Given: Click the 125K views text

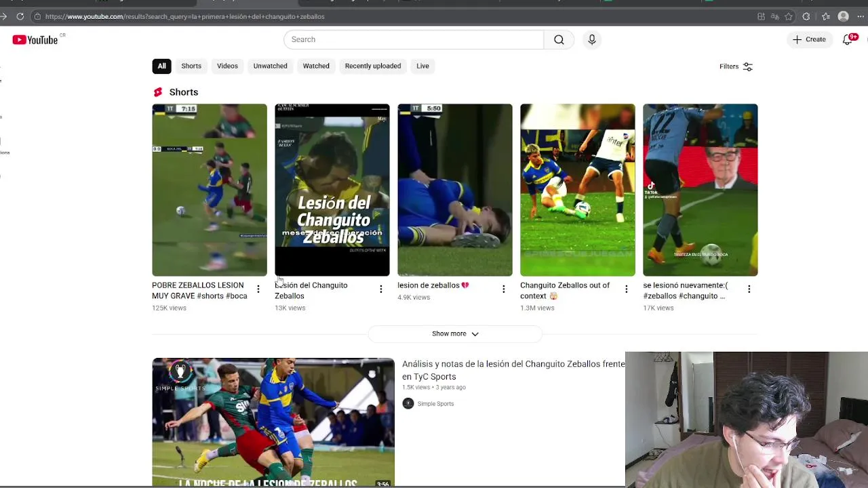Looking at the screenshot, I should [169, 308].
